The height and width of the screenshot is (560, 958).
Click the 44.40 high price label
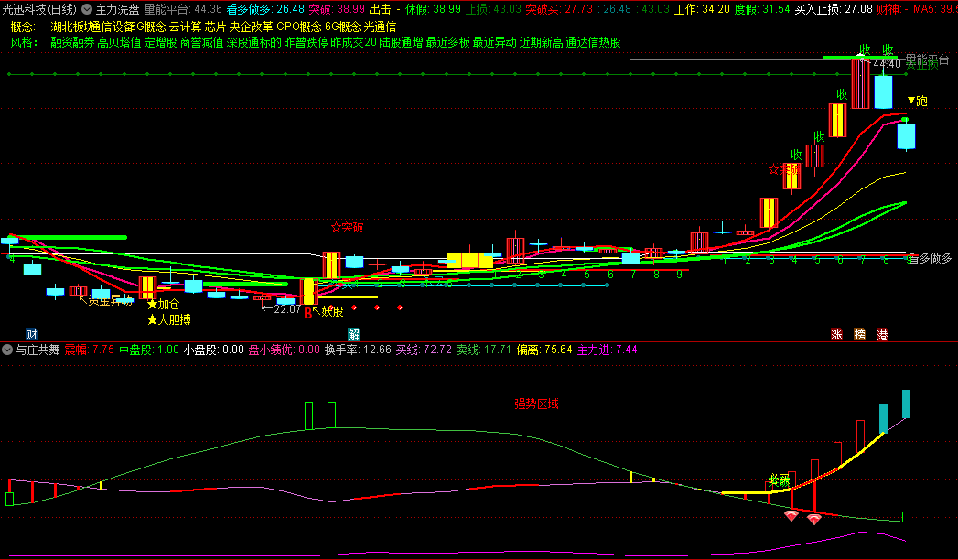[x=888, y=64]
